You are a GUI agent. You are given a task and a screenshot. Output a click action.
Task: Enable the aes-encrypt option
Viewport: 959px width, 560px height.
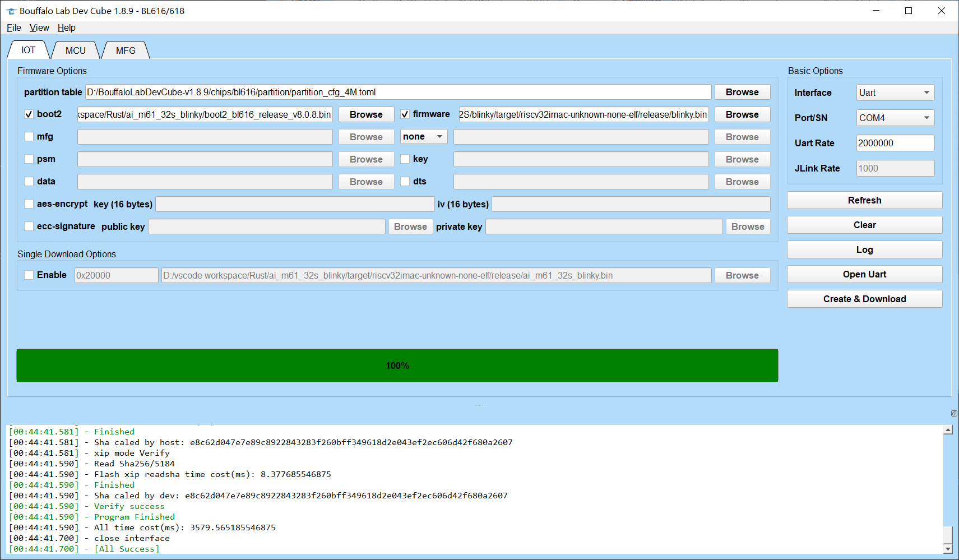pyautogui.click(x=29, y=204)
